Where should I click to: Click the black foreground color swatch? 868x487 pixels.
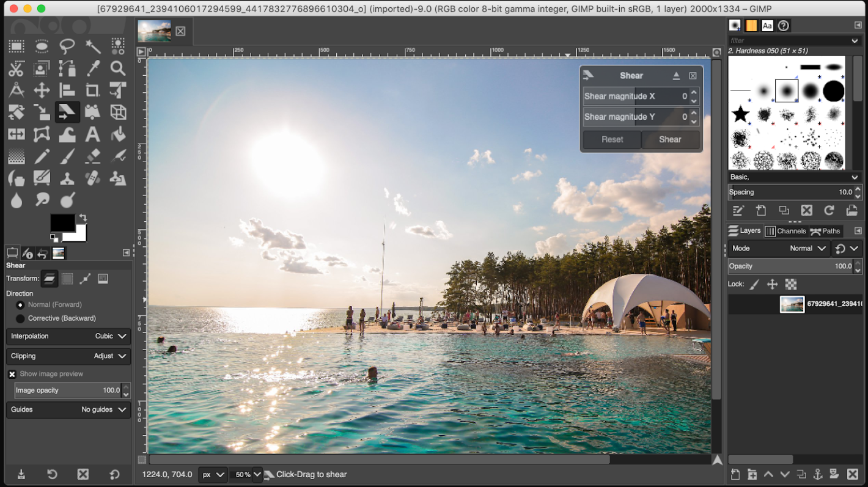pos(62,223)
